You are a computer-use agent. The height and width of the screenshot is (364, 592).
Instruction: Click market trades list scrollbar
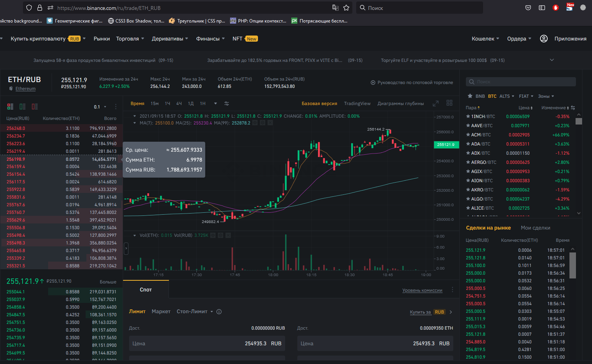pyautogui.click(x=573, y=265)
